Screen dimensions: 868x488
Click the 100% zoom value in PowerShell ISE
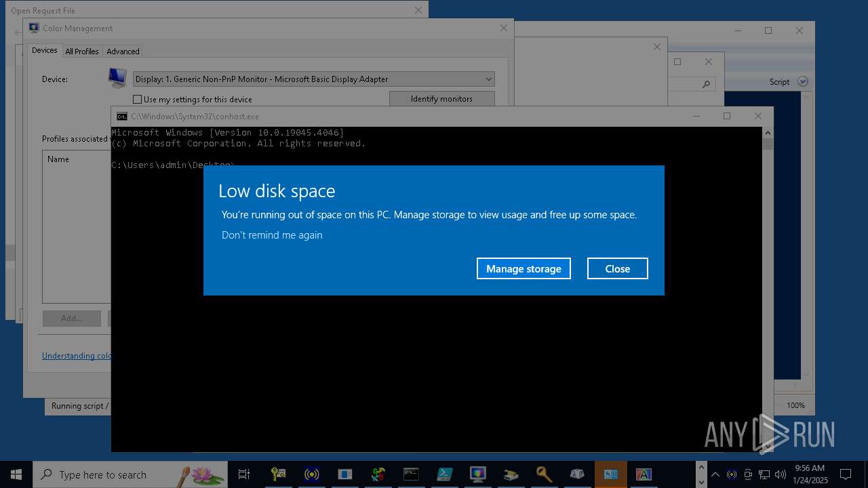point(795,405)
